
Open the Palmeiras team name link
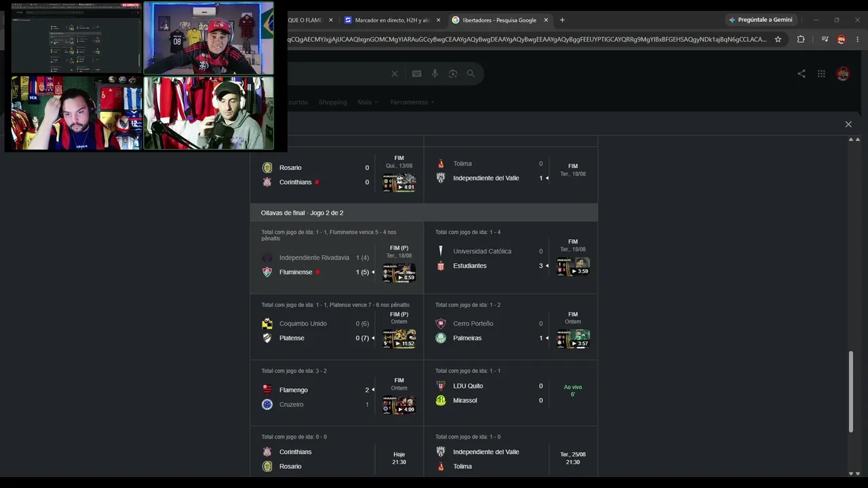(x=469, y=338)
